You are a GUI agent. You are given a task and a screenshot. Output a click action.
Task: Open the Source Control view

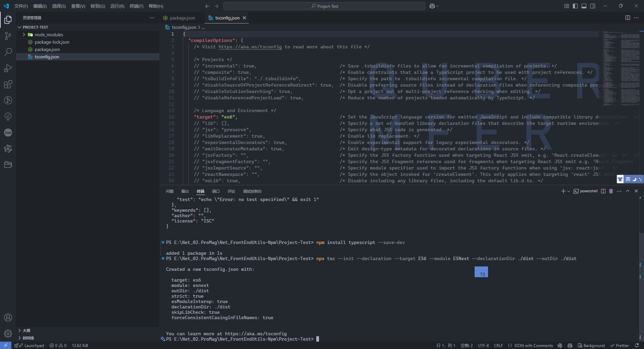[x=8, y=36]
